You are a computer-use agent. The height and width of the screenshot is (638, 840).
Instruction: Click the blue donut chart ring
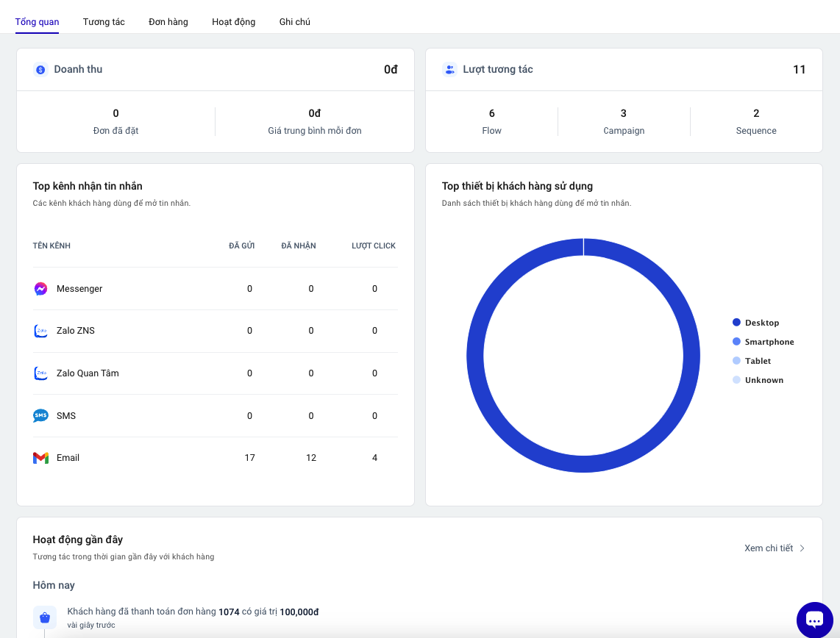[475, 356]
